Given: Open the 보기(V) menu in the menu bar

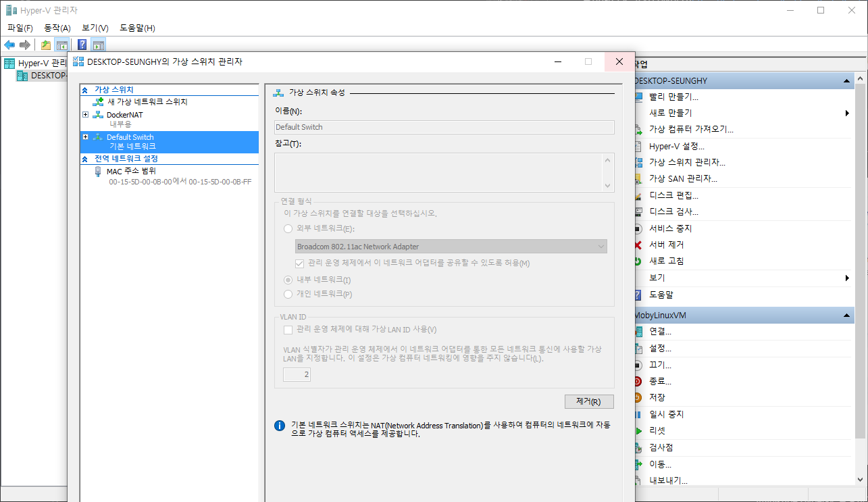Looking at the screenshot, I should click(x=95, y=28).
